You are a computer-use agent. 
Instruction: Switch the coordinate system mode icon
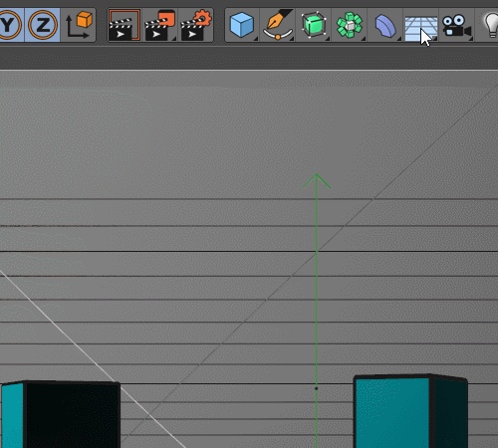79,25
